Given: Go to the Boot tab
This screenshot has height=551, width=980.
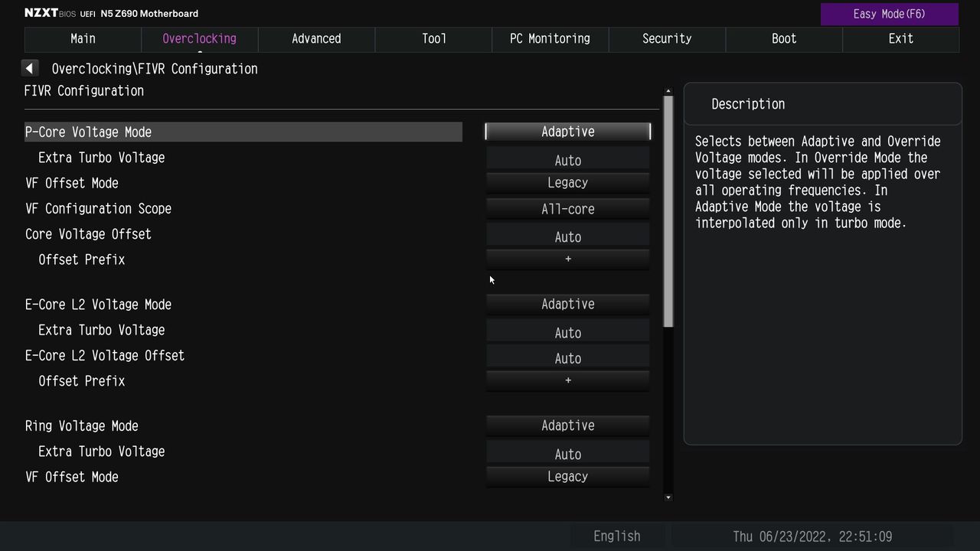Looking at the screenshot, I should tap(784, 39).
